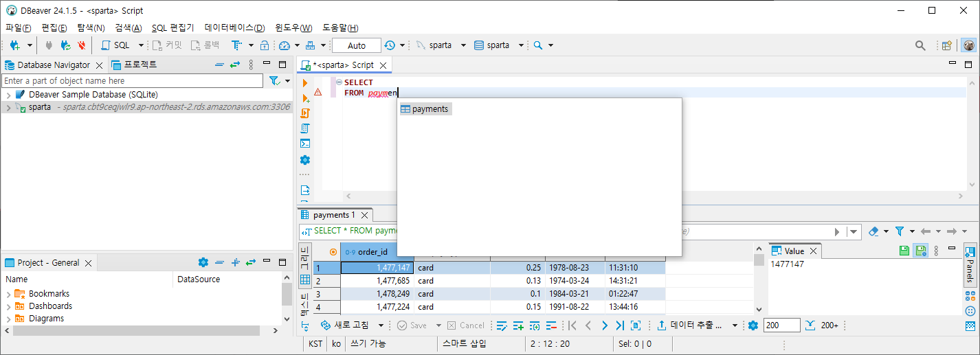The height and width of the screenshot is (355, 980).
Task: Click the lock icon in main toolbar
Action: coord(265,45)
